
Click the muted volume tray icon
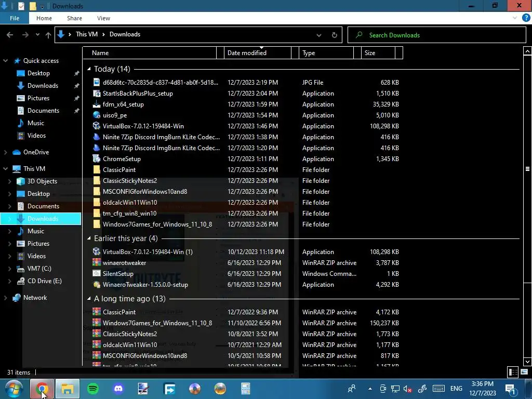(407, 389)
